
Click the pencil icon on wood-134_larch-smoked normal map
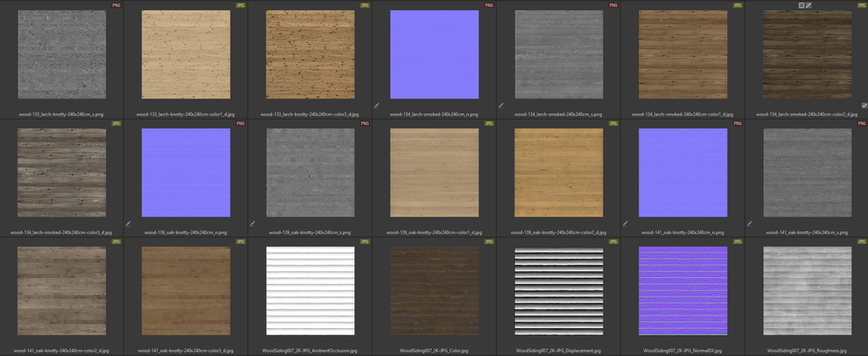click(377, 106)
